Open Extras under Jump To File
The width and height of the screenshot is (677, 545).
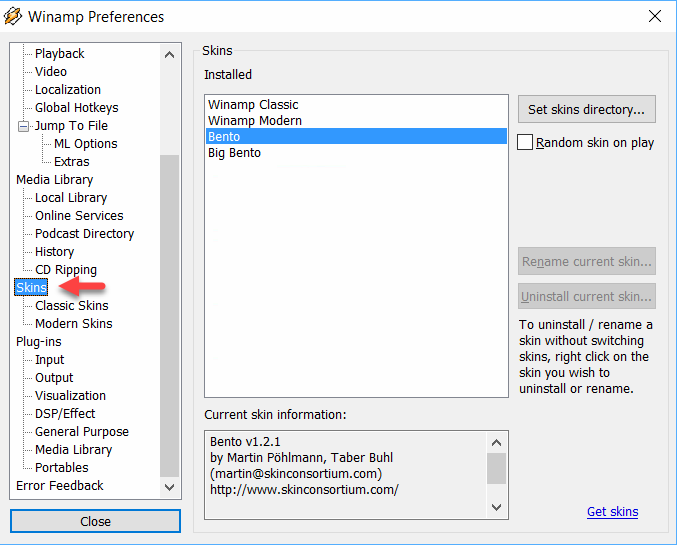72,162
